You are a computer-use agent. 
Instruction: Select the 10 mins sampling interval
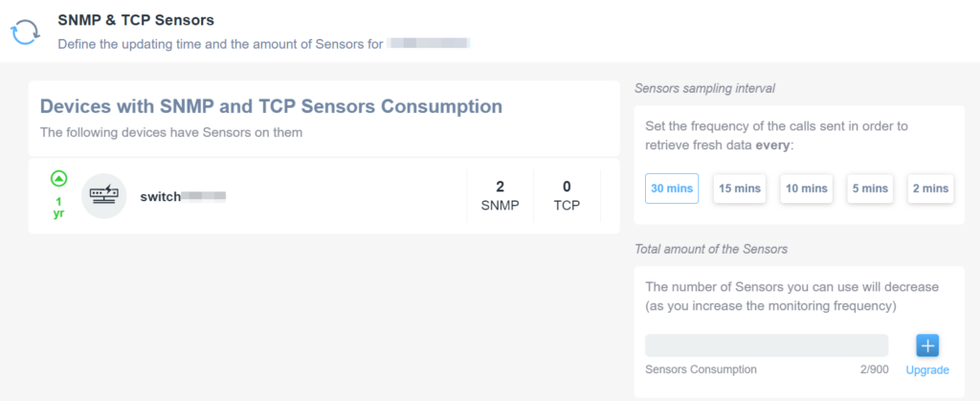point(806,189)
